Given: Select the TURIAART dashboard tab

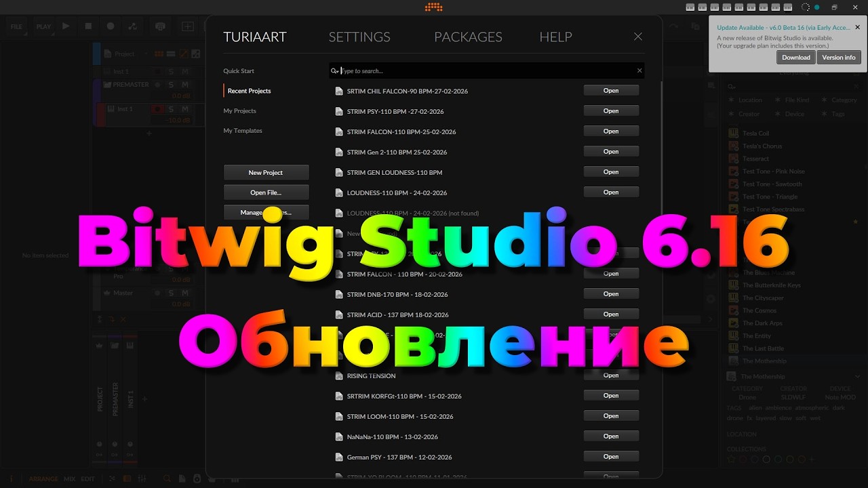Looking at the screenshot, I should [x=255, y=37].
